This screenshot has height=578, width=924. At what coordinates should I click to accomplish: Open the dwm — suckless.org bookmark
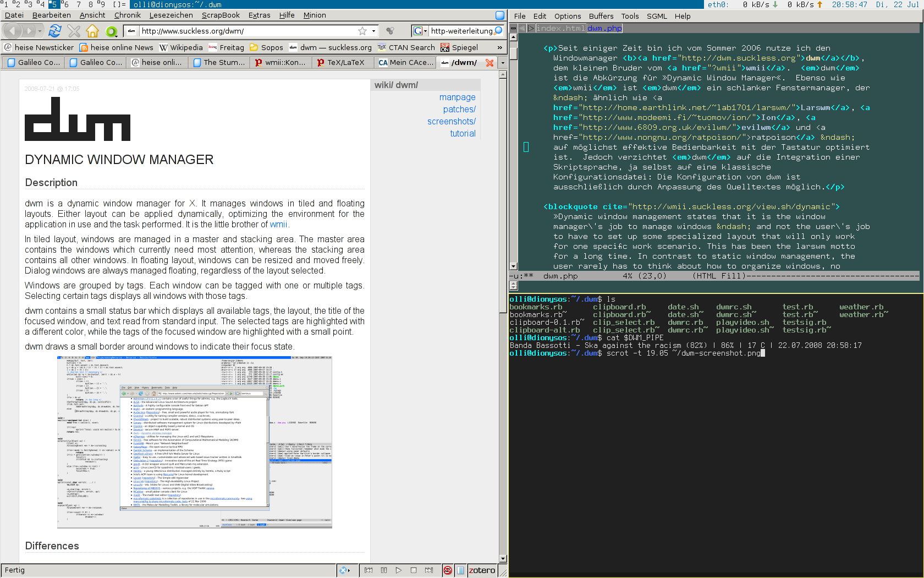[331, 47]
